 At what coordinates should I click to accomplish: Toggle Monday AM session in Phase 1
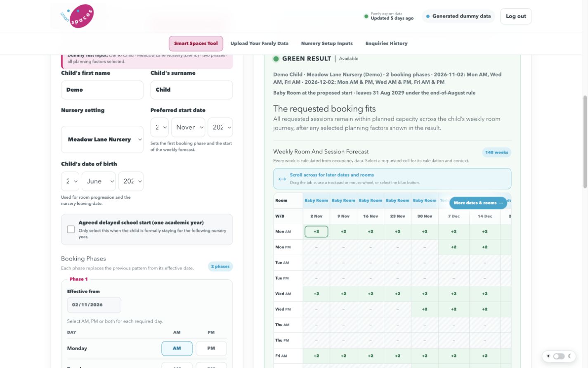coord(177,348)
